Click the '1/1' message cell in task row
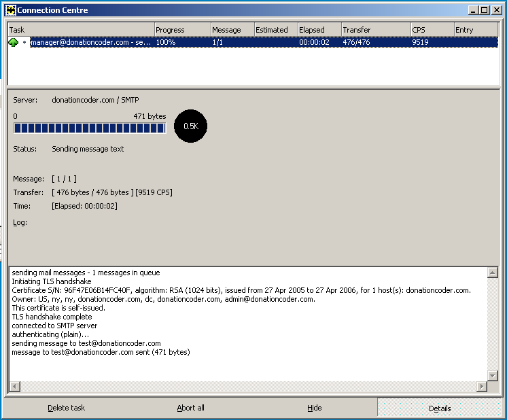The image size is (507, 420). (217, 42)
